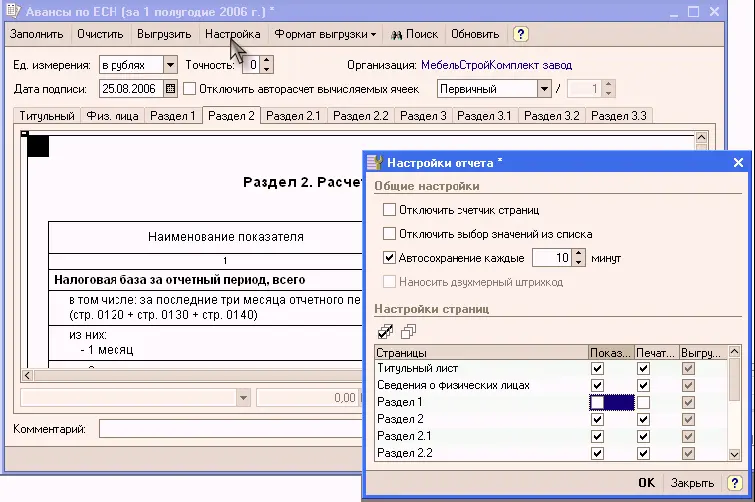Click Закрыть in report settings dialog
The height and width of the screenshot is (502, 755).
pos(692,483)
